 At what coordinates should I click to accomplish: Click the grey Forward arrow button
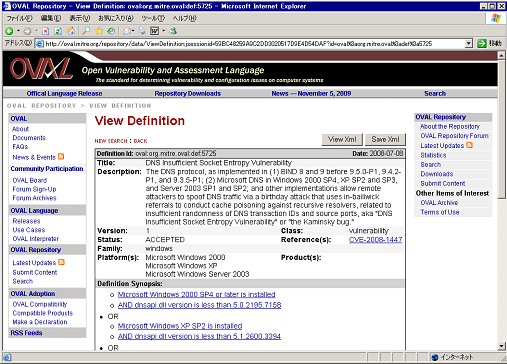(x=27, y=31)
